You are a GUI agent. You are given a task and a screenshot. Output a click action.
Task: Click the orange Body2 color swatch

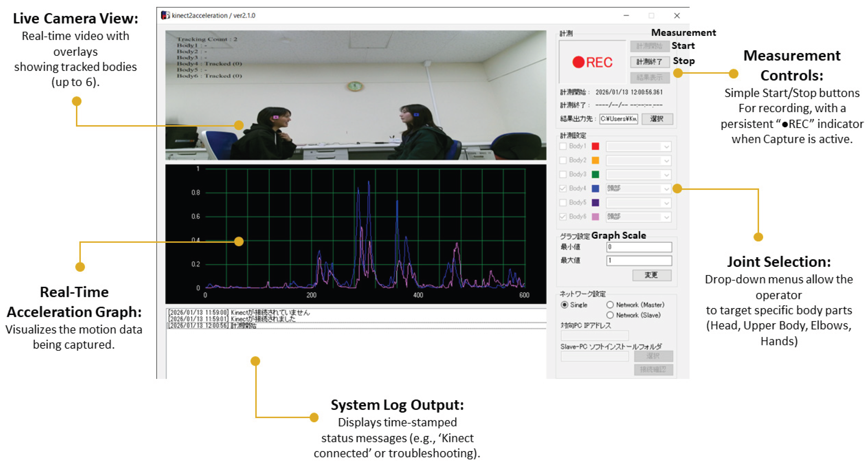[595, 161]
